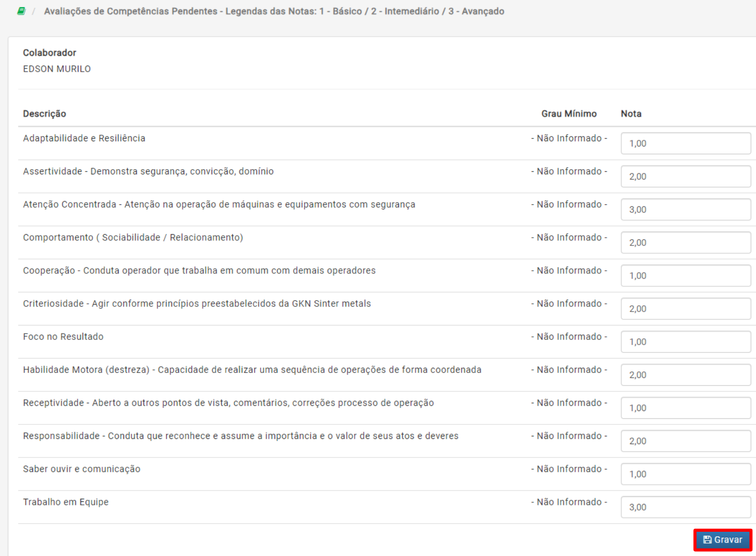This screenshot has width=756, height=556.
Task: Click the text Foco no Resultado
Action: tap(63, 337)
